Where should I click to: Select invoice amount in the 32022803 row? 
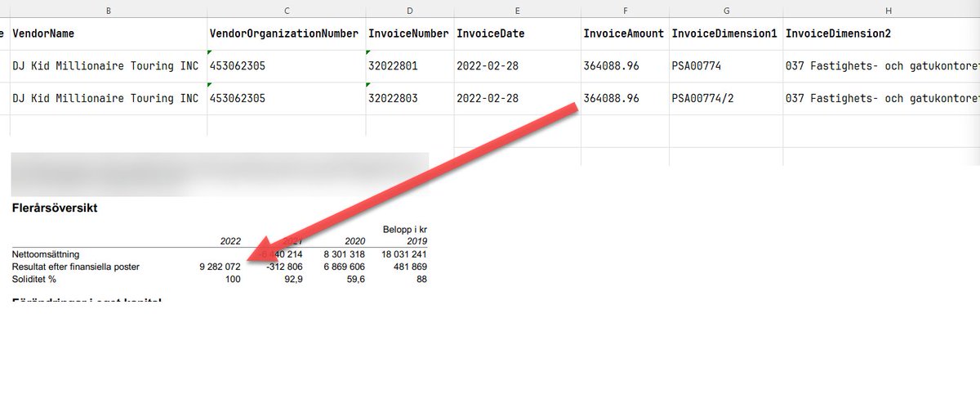[625, 99]
